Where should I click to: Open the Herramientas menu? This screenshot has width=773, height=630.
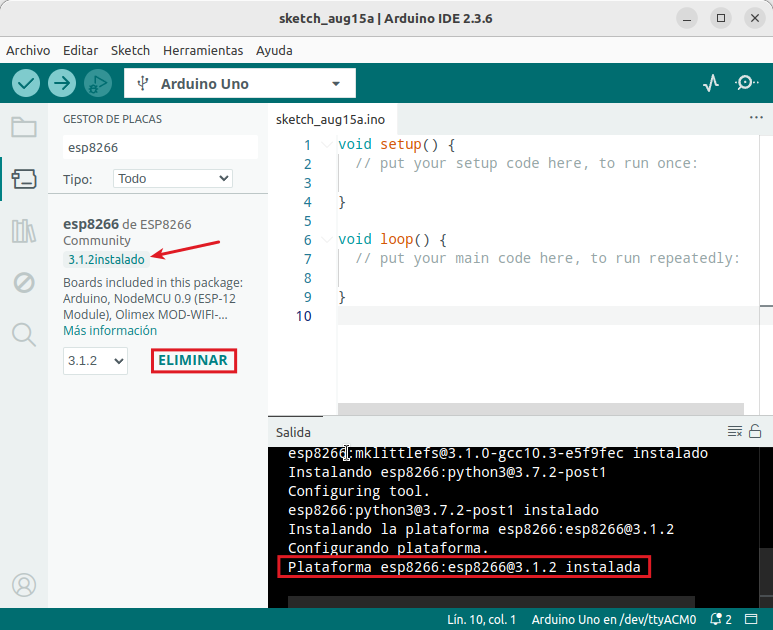(203, 50)
